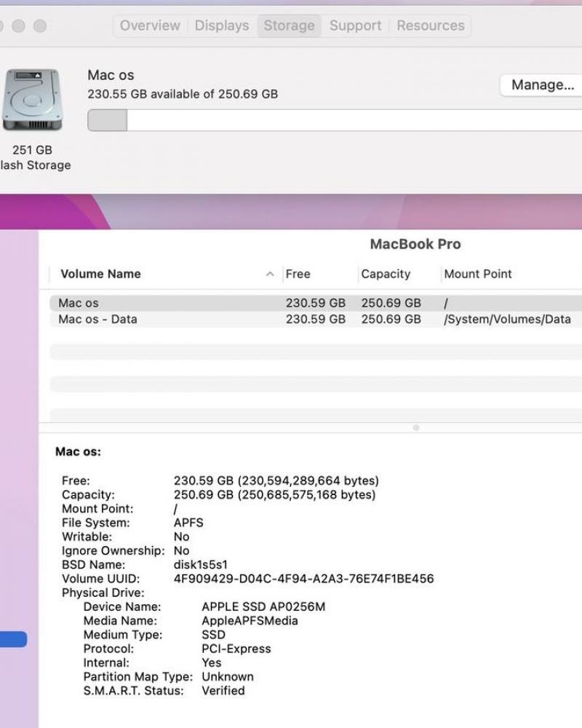Click the BSD Name value disk1s5s1
This screenshot has width=582, height=728.
point(201,565)
